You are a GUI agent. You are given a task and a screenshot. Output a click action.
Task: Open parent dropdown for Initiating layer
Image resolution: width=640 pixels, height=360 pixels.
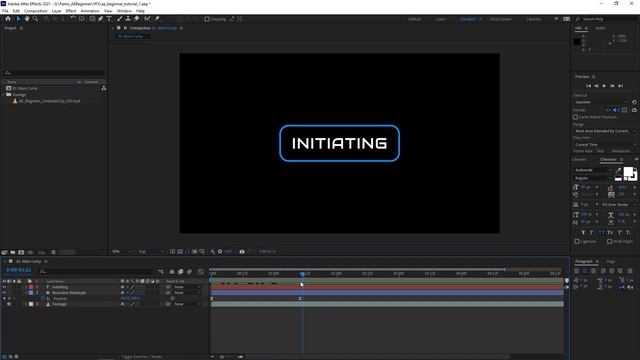(x=187, y=287)
